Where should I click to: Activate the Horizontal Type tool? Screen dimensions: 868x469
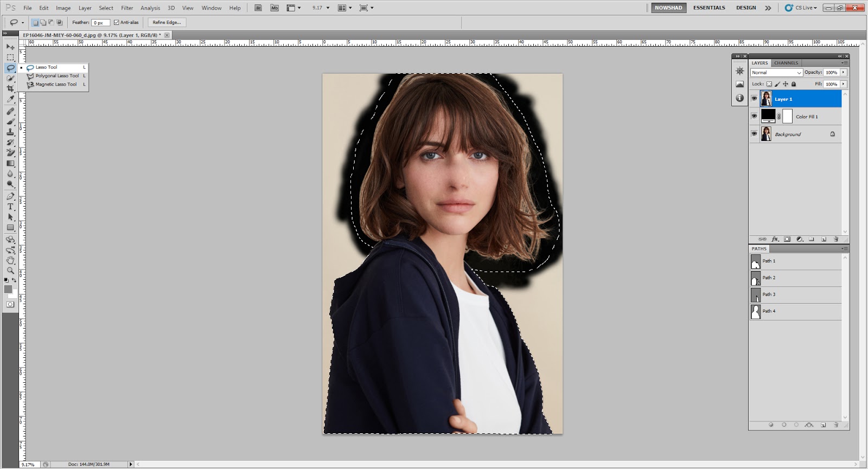point(10,207)
